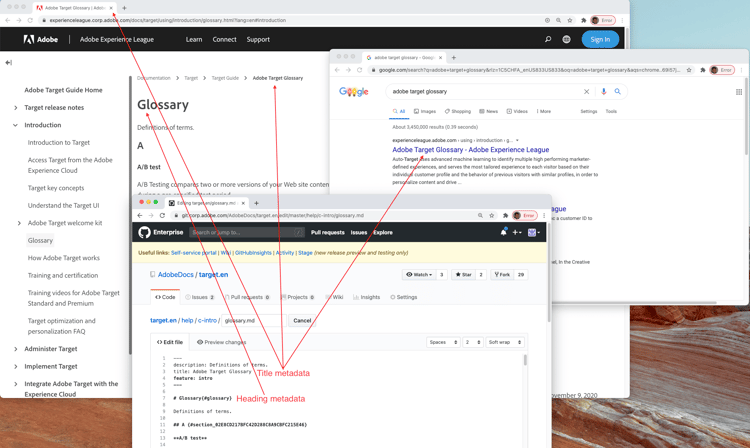Click bookmark star in GitHub window address bar
Screen dimensions: 750x448
coord(491,216)
